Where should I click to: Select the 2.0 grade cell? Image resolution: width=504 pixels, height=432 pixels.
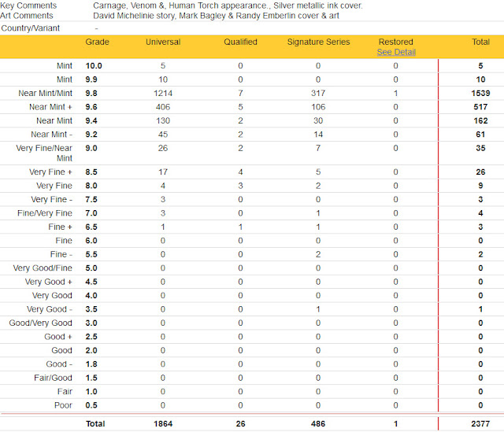pyautogui.click(x=91, y=351)
